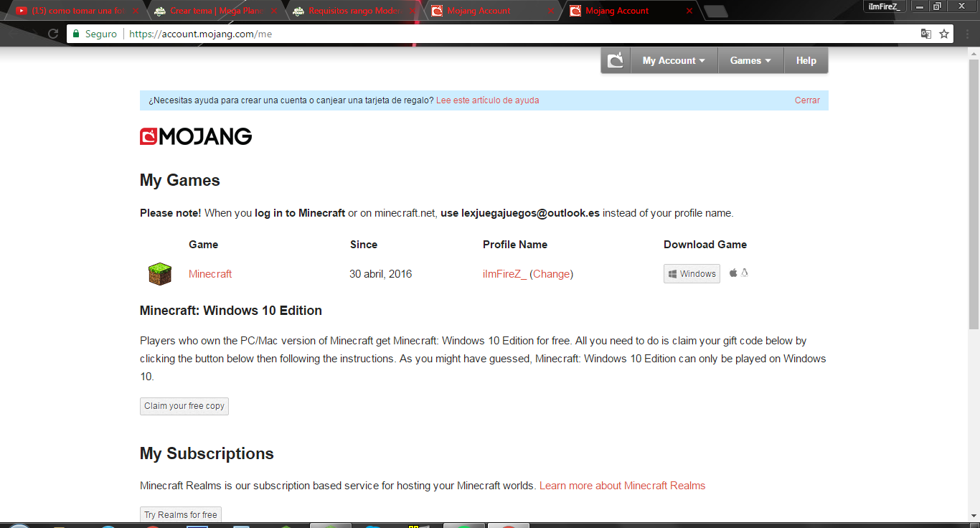The width and height of the screenshot is (980, 528).
Task: Click the Game column header
Action: [204, 245]
